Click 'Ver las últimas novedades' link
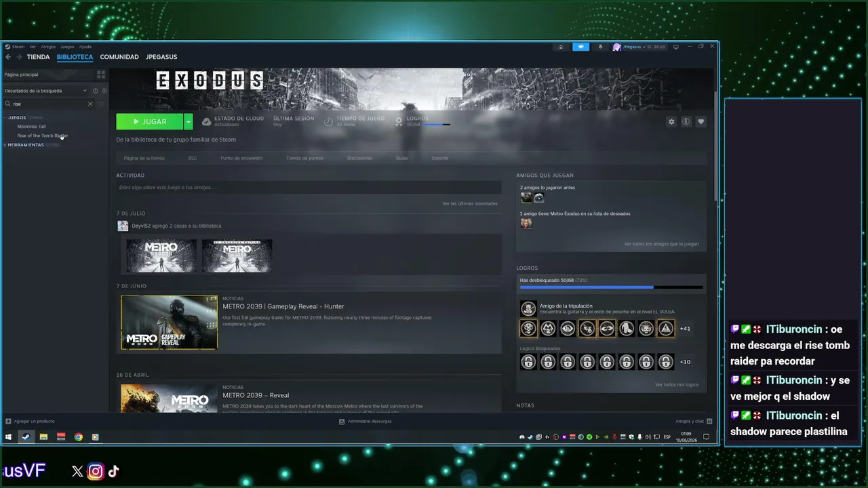 point(470,203)
